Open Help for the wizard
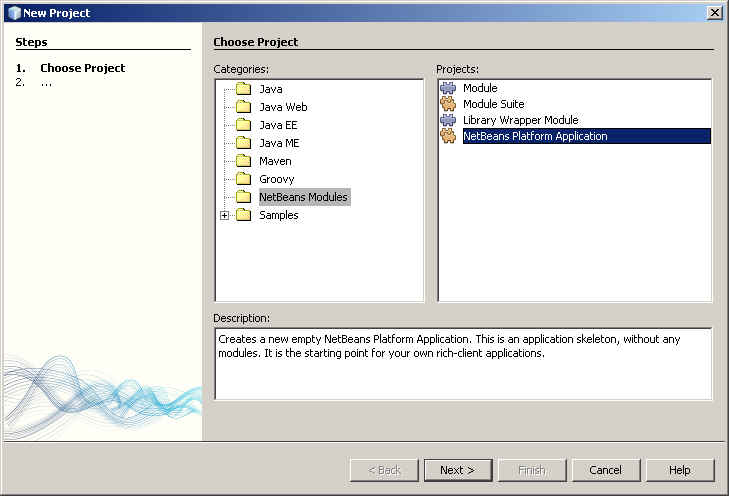This screenshot has height=496, width=729. click(680, 470)
